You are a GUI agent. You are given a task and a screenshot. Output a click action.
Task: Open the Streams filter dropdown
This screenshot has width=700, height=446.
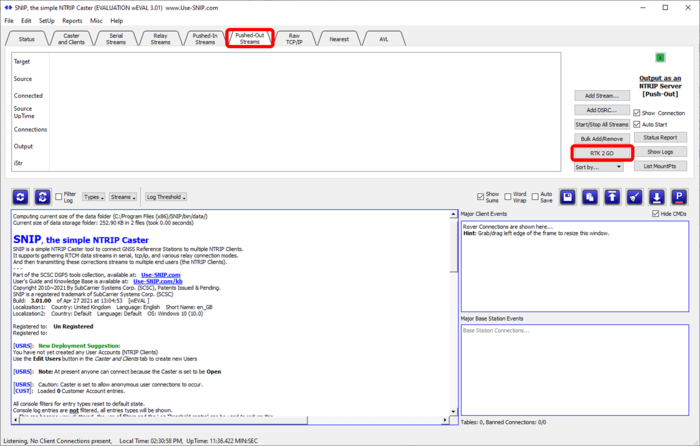tap(123, 197)
